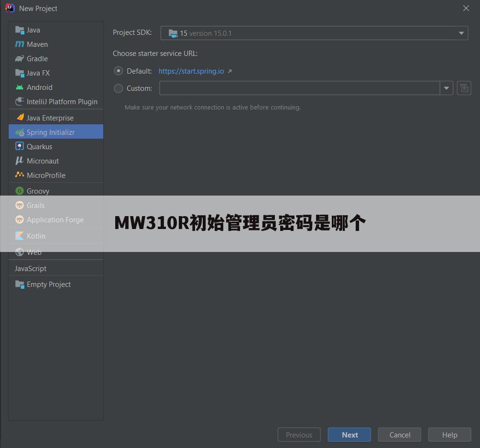Choose the Maven icon in sidebar

[x=20, y=44]
